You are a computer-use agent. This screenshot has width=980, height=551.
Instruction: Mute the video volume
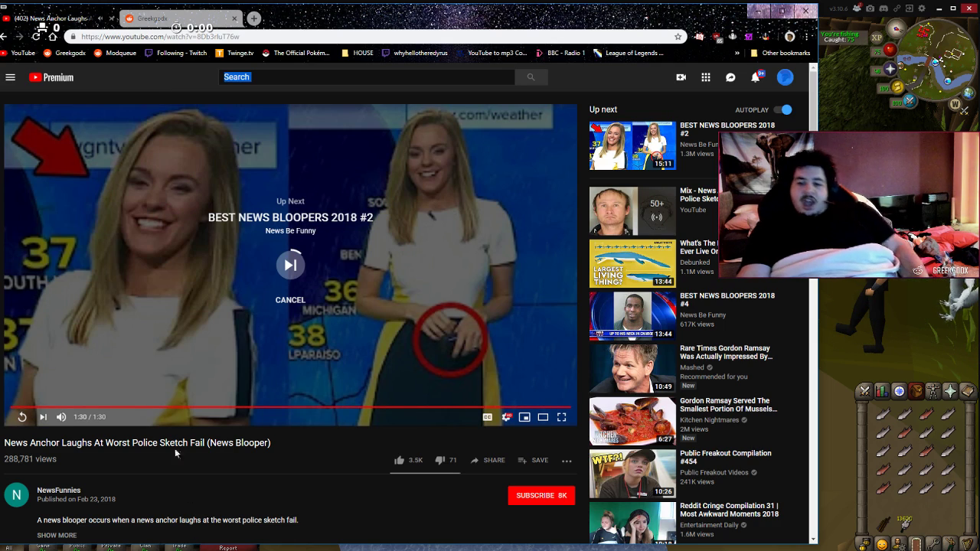point(61,417)
